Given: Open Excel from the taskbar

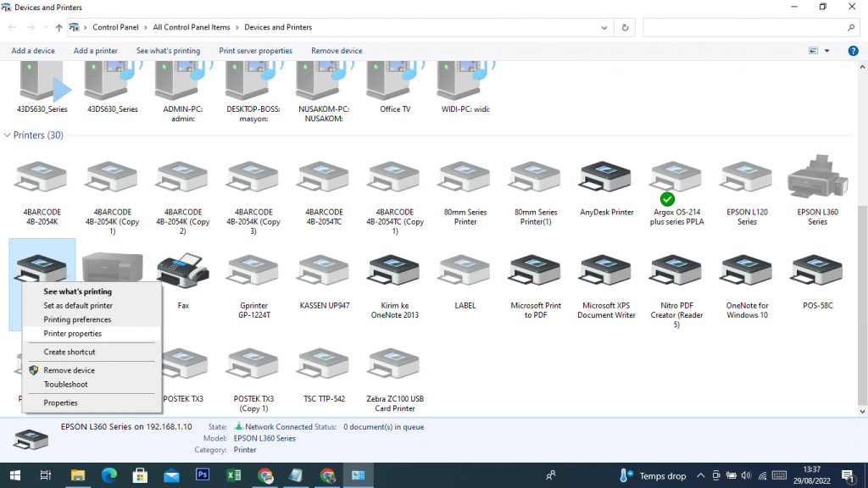Looking at the screenshot, I should pos(234,475).
